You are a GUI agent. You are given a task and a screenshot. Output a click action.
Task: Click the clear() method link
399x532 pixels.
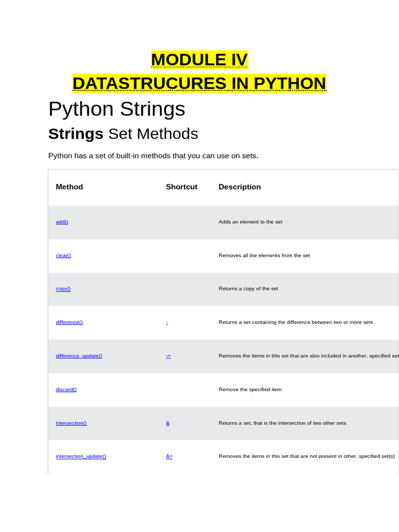[63, 256]
